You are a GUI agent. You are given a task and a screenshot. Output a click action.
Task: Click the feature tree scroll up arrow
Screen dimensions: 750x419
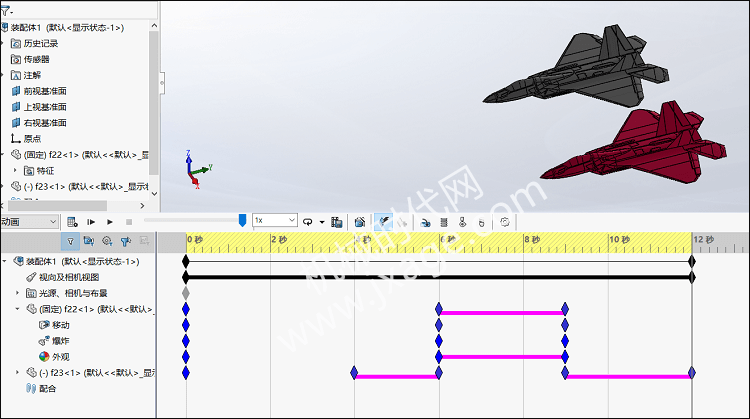[154, 25]
